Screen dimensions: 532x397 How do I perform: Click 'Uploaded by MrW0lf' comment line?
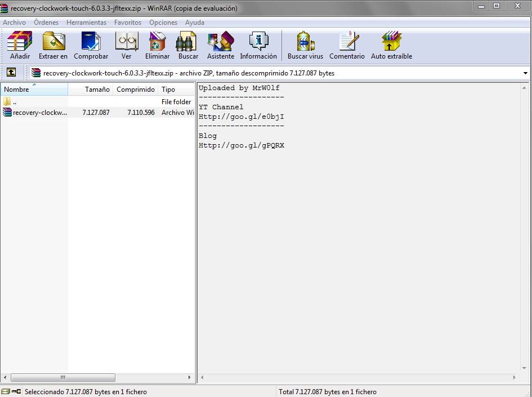239,88
